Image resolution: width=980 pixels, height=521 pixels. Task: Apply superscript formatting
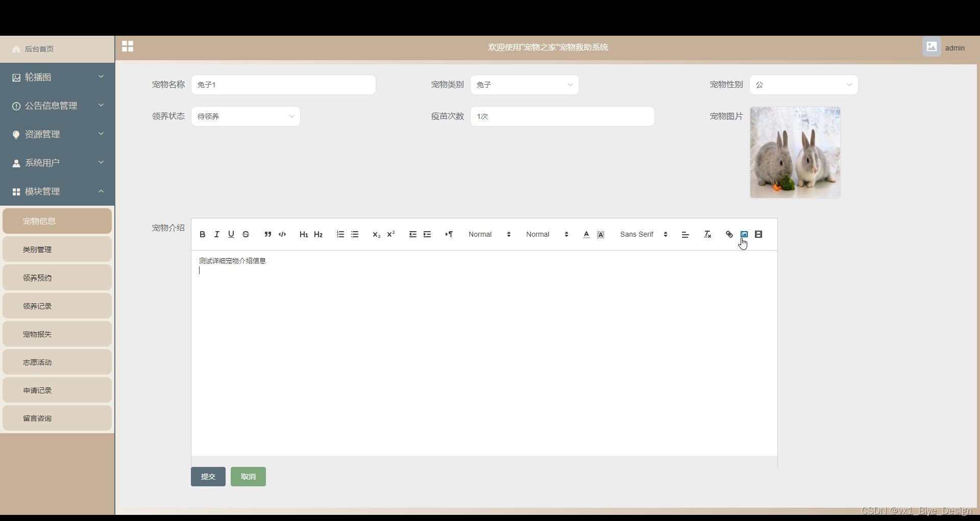tap(391, 234)
